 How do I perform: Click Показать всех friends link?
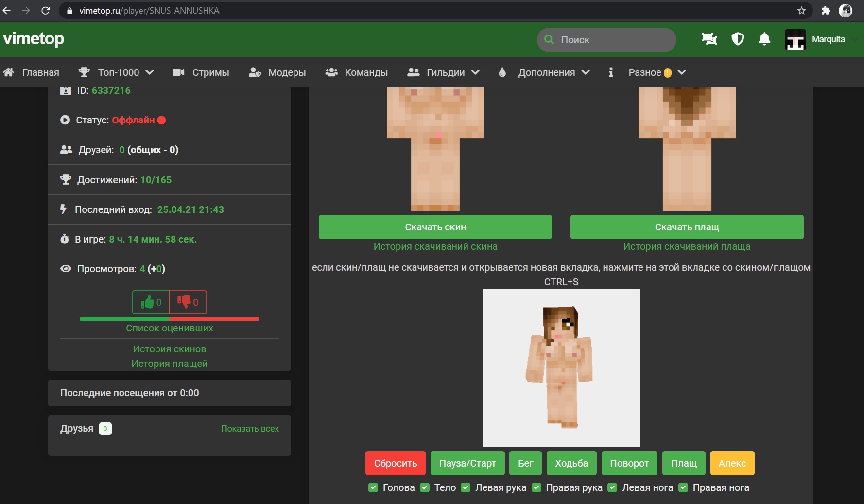250,429
